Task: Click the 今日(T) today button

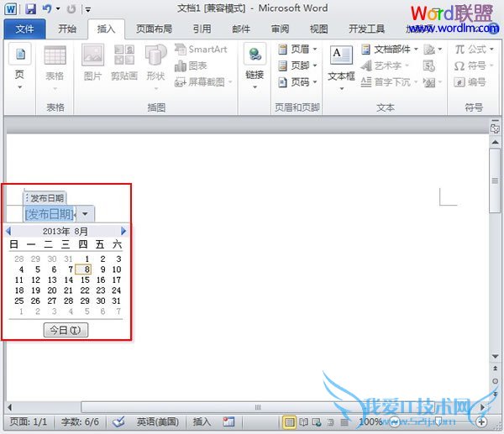Action: [66, 330]
